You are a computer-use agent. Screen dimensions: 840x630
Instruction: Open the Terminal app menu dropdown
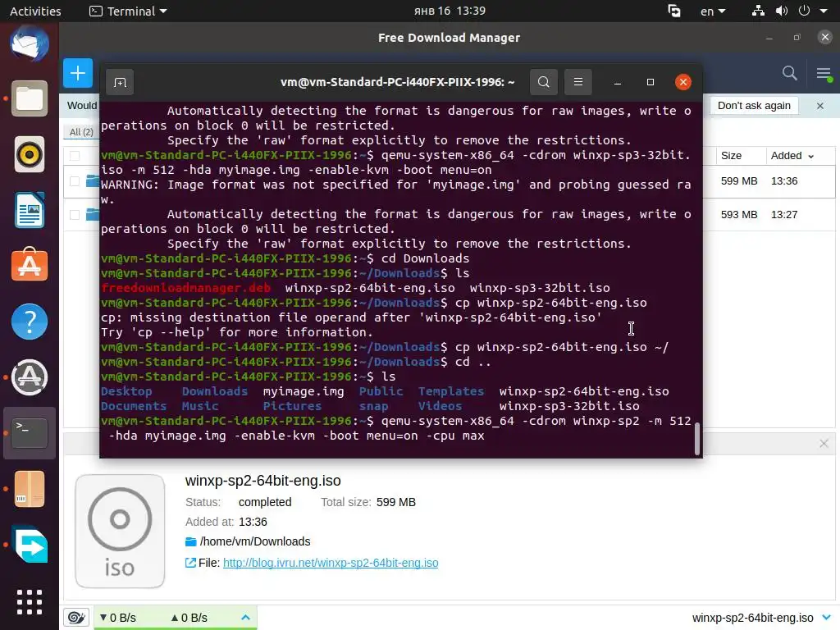tap(128, 11)
